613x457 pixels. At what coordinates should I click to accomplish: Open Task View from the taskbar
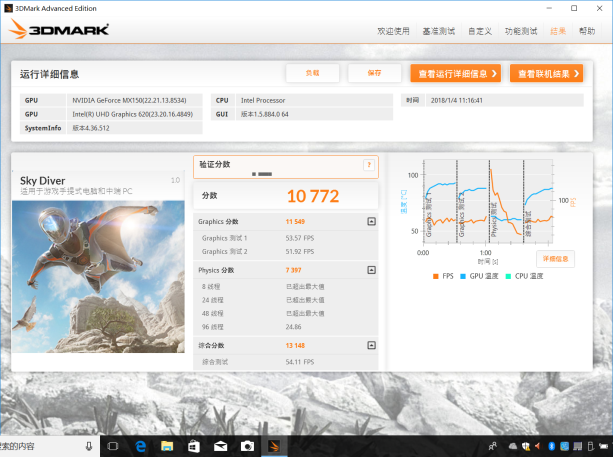pos(113,446)
